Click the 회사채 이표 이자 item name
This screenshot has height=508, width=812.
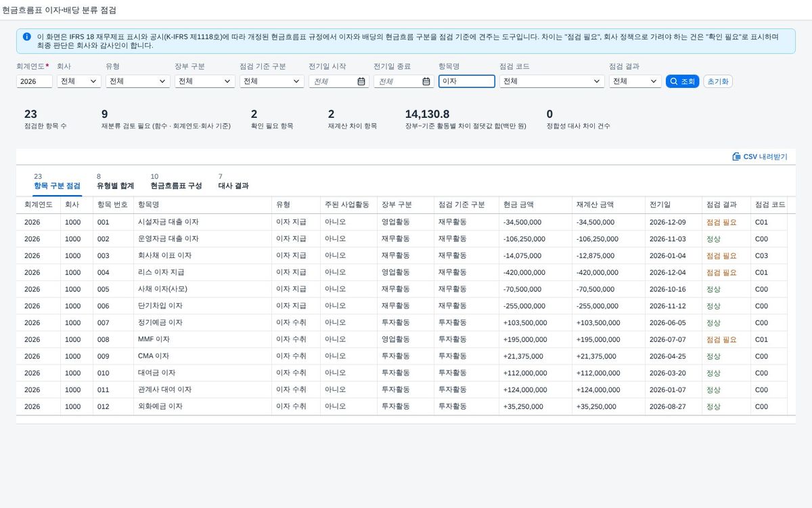click(x=164, y=256)
